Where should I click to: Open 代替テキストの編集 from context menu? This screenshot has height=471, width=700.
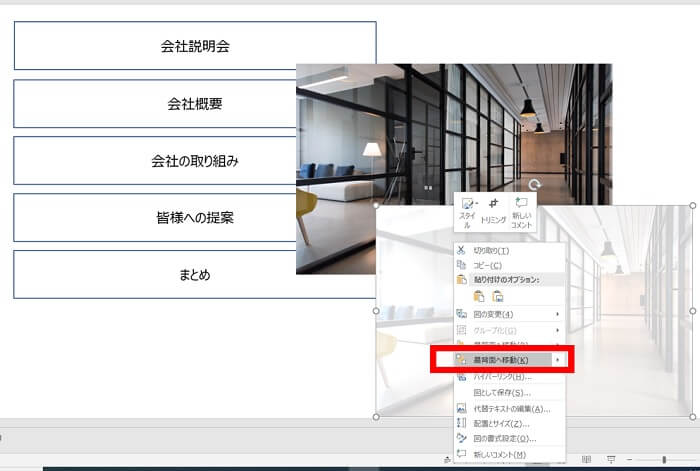pos(511,408)
